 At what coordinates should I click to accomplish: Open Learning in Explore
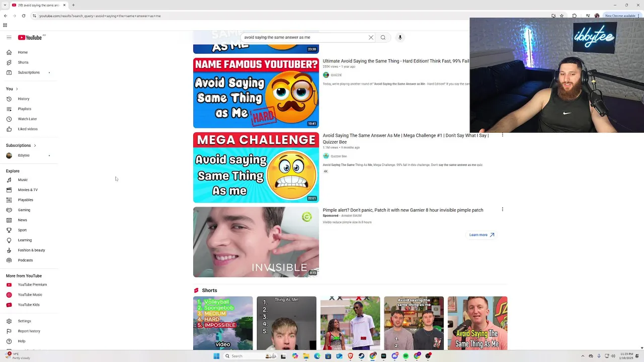coord(25,240)
